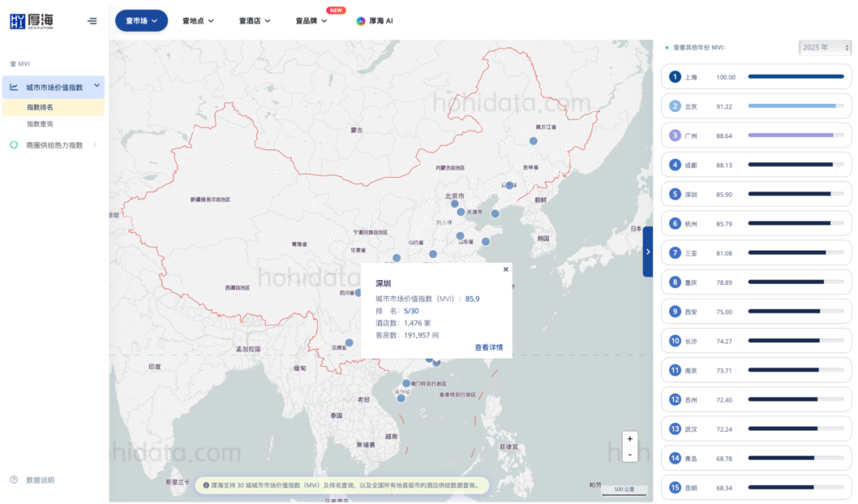Click the map marker at 天津市

462,212
